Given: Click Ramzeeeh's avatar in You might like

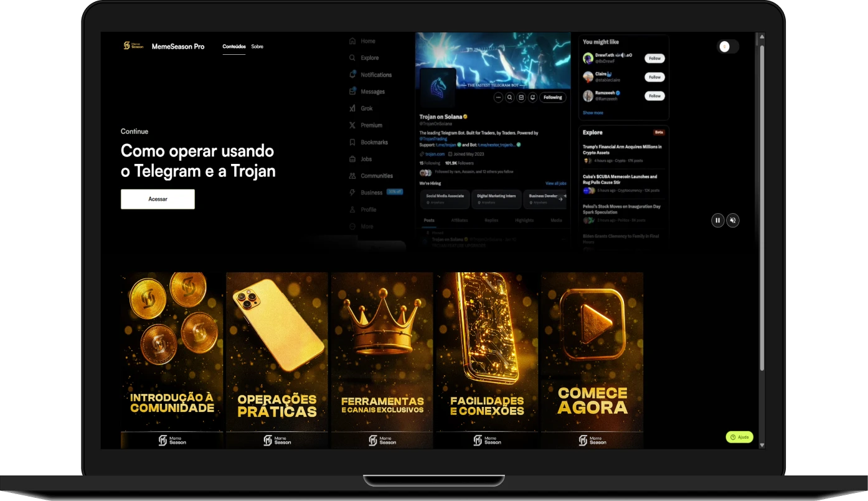Looking at the screenshot, I should pos(588,96).
